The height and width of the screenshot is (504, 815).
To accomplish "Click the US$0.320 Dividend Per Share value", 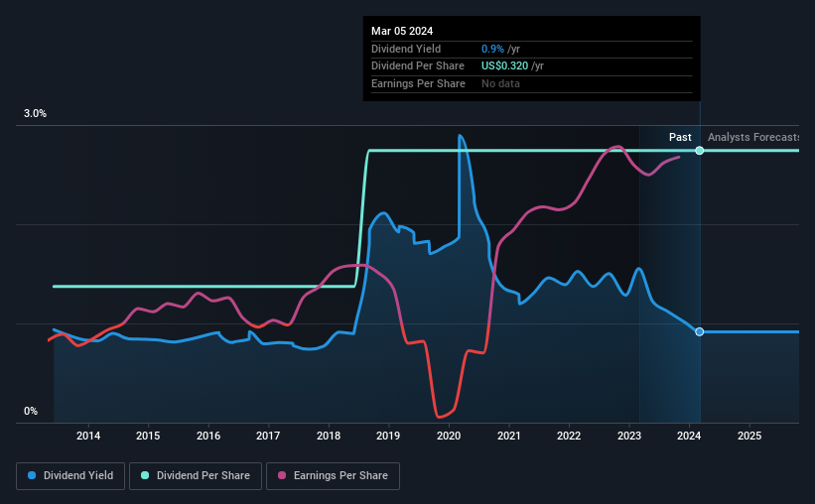I will click(x=504, y=66).
